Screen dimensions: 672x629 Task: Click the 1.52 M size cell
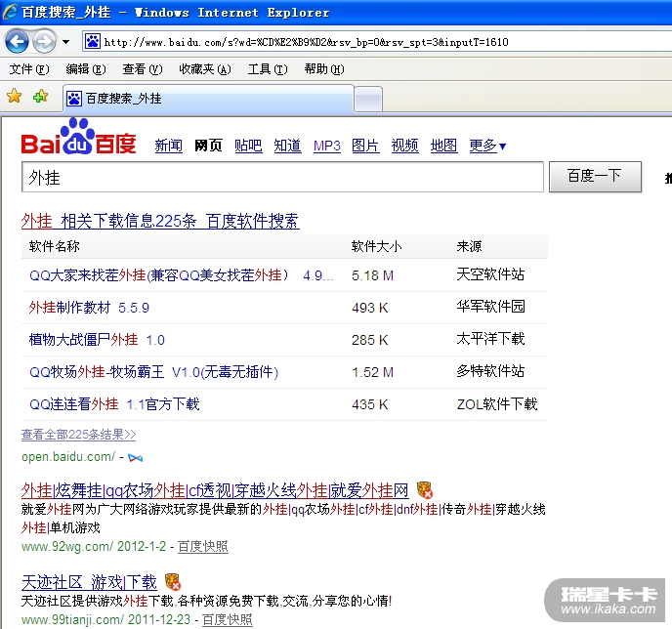372,372
